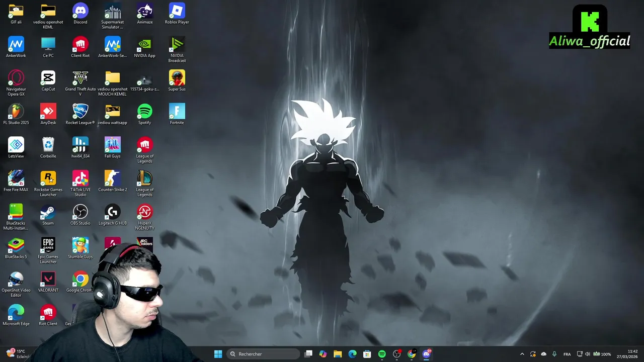
Task: Select the AnyDesk shortcut
Action: (48, 114)
